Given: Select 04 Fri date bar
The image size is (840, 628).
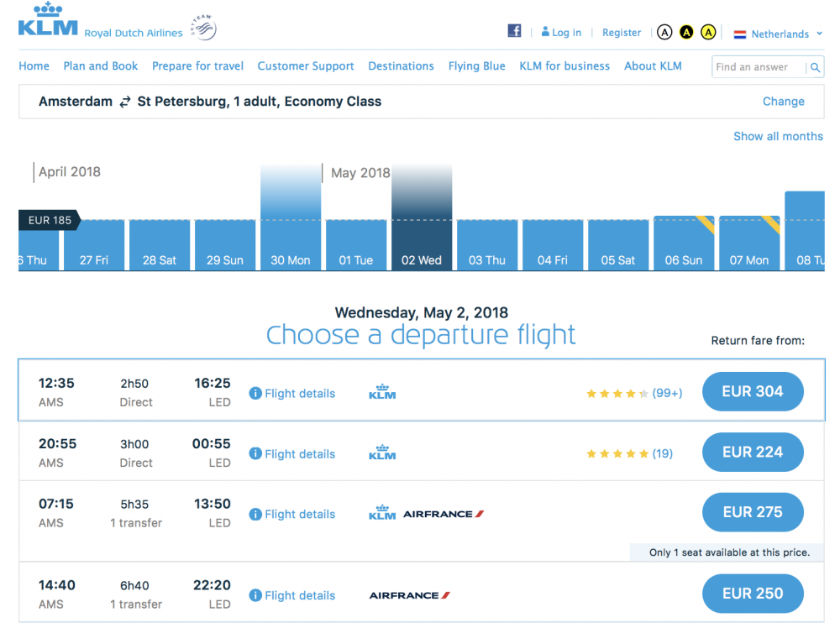Looking at the screenshot, I should (553, 245).
